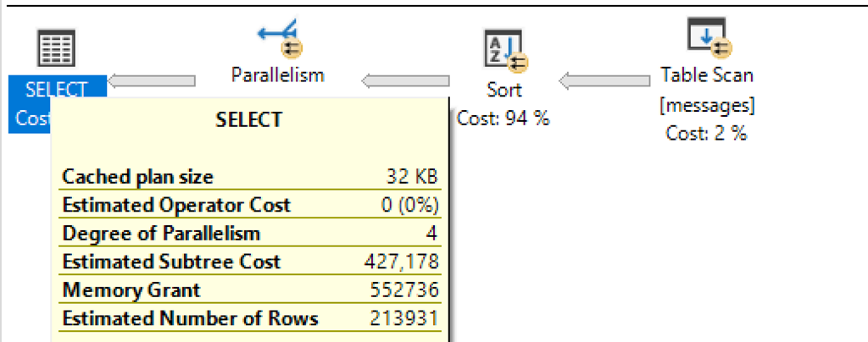Click the parallel badge on the Parallelism icon
868x342 pixels.
(x=292, y=48)
